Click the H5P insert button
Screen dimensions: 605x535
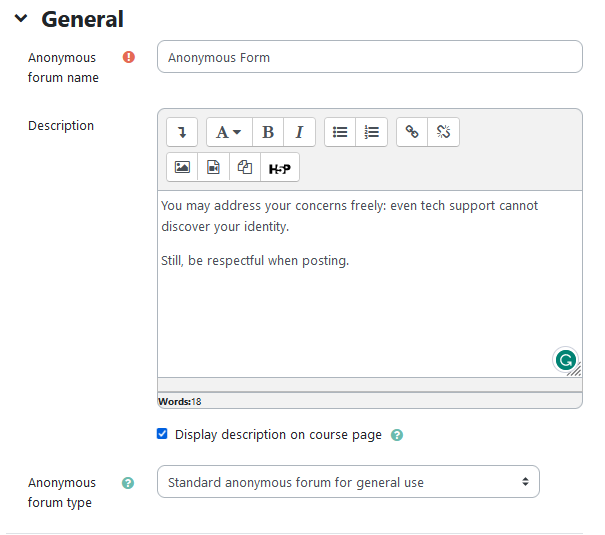(280, 167)
